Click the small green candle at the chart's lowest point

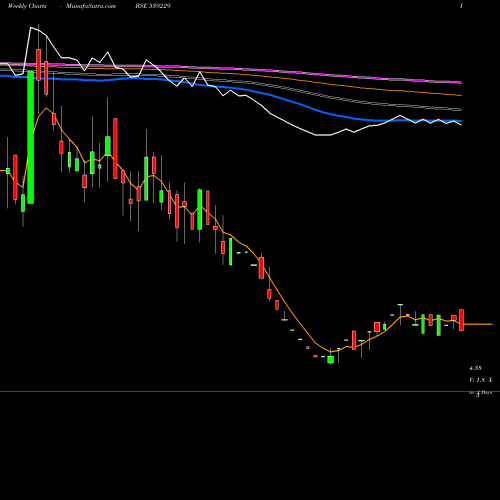[330, 360]
